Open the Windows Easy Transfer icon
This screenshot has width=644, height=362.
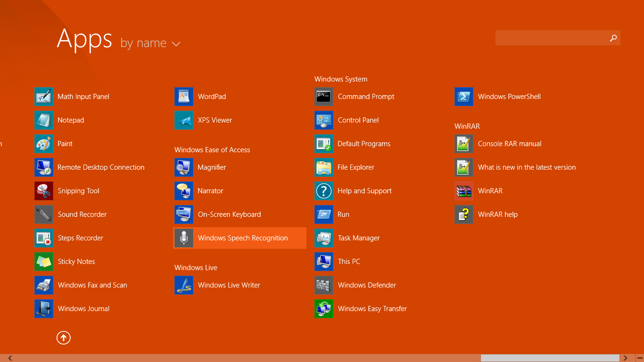324,309
